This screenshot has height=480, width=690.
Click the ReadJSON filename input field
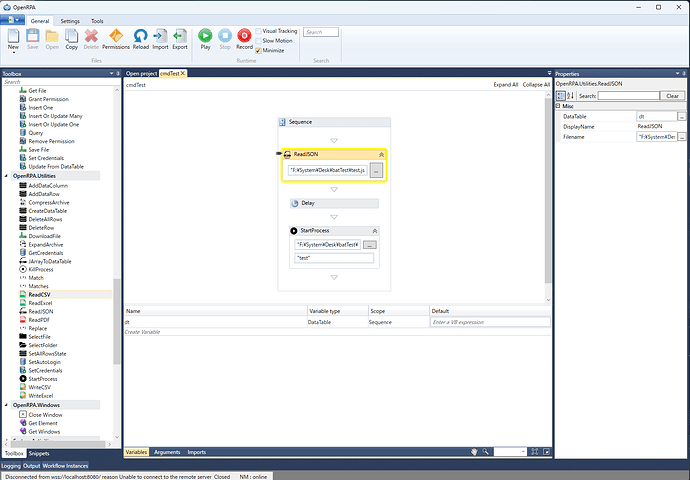328,170
